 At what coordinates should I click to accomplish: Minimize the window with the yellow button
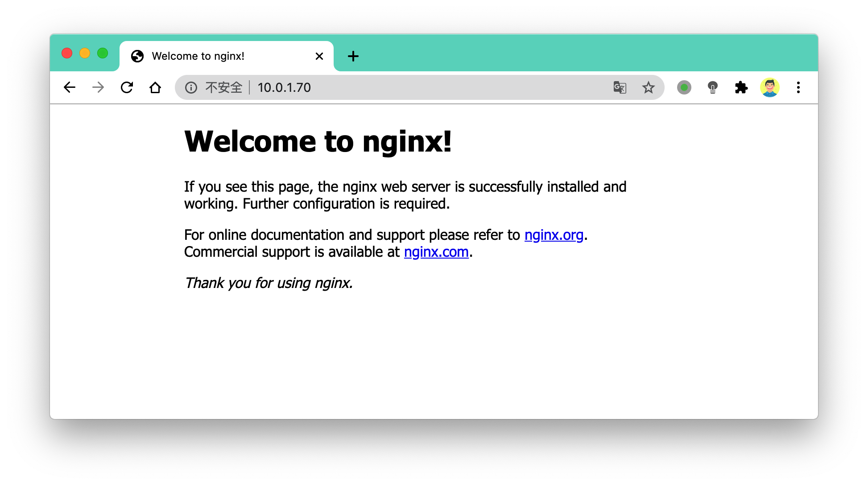85,53
